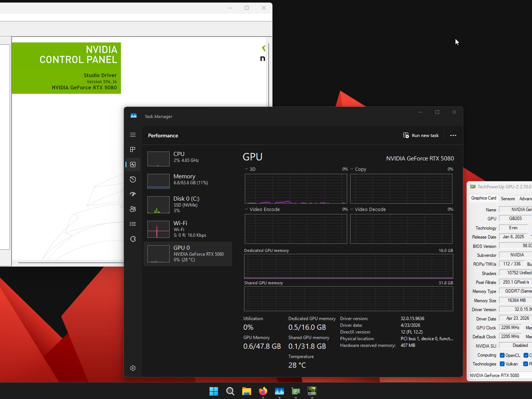Screen dimensions: 532x399
Task: Click NVIDIA Control Panel vertical scrollbar
Action: pos(268,75)
